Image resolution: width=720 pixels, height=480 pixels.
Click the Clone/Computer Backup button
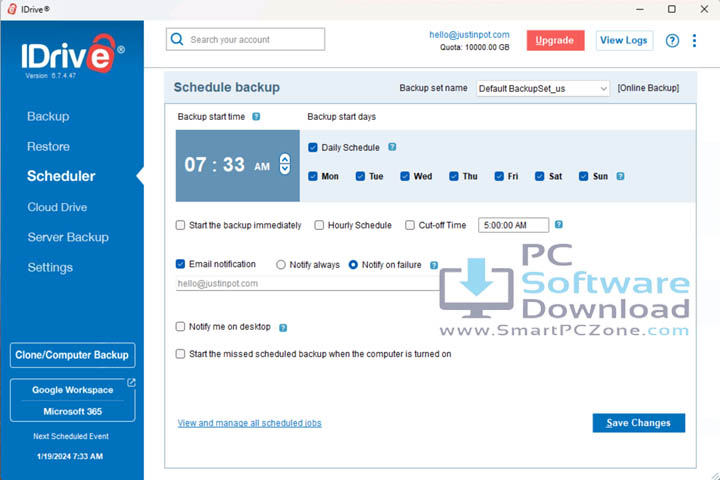[73, 355]
